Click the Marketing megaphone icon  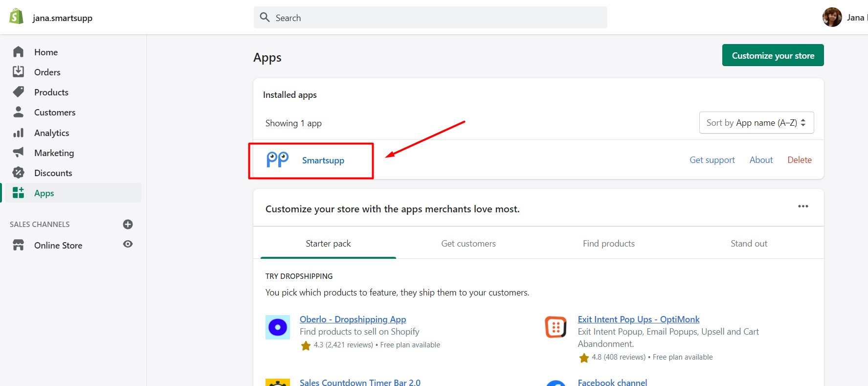coord(19,153)
